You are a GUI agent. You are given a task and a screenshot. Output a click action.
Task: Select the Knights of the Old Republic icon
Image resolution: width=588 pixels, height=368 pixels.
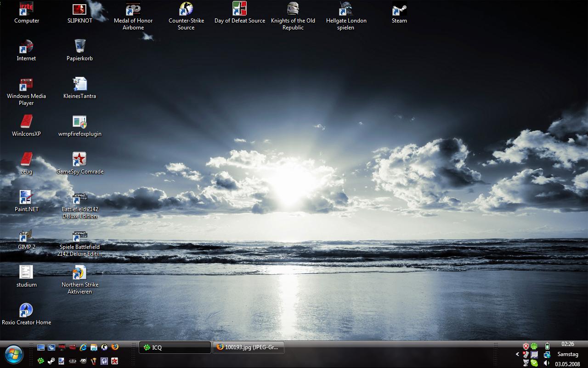coord(293,10)
